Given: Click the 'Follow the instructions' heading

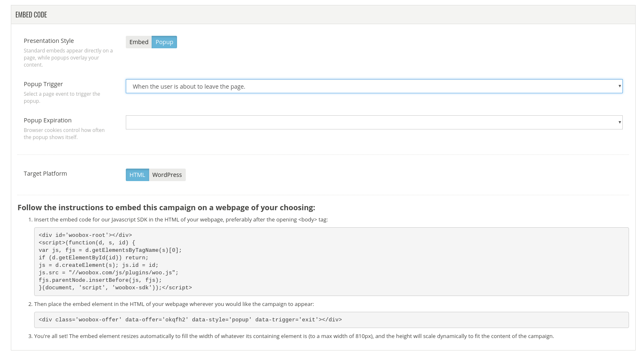Looking at the screenshot, I should [x=166, y=208].
